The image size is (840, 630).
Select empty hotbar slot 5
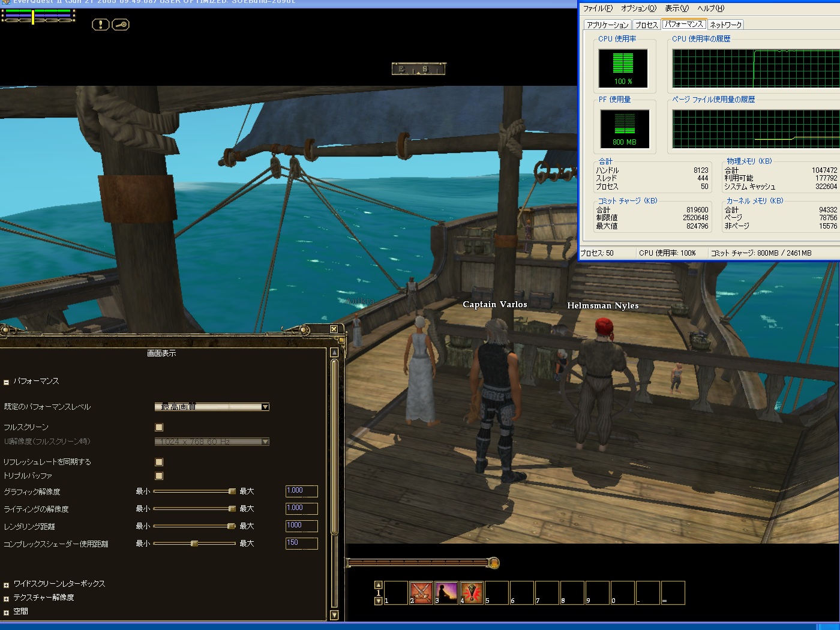[497, 592]
